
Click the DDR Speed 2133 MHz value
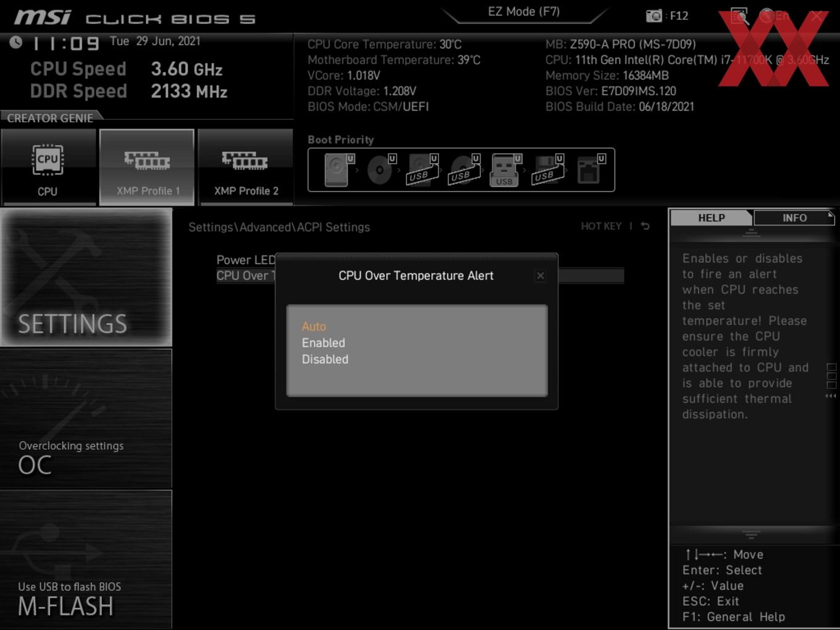[189, 91]
